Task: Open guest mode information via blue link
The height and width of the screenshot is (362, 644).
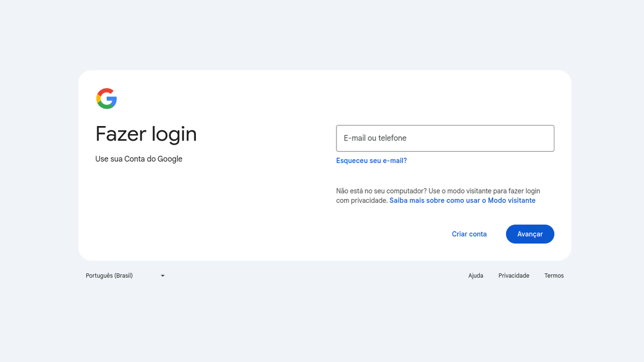Action: point(462,200)
